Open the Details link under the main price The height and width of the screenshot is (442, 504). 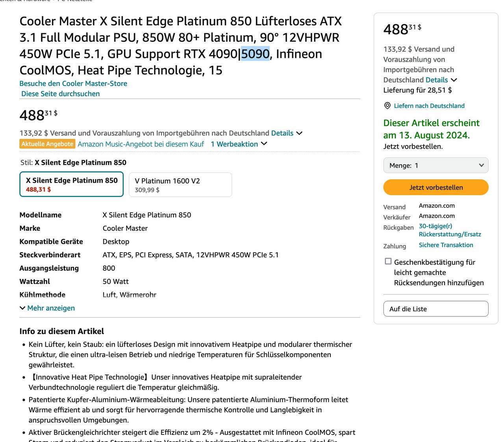pos(282,133)
